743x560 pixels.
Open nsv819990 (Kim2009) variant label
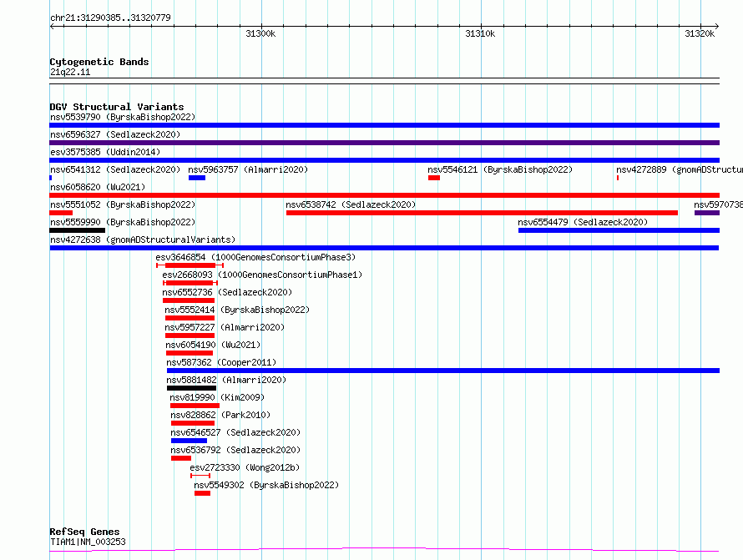click(x=217, y=397)
